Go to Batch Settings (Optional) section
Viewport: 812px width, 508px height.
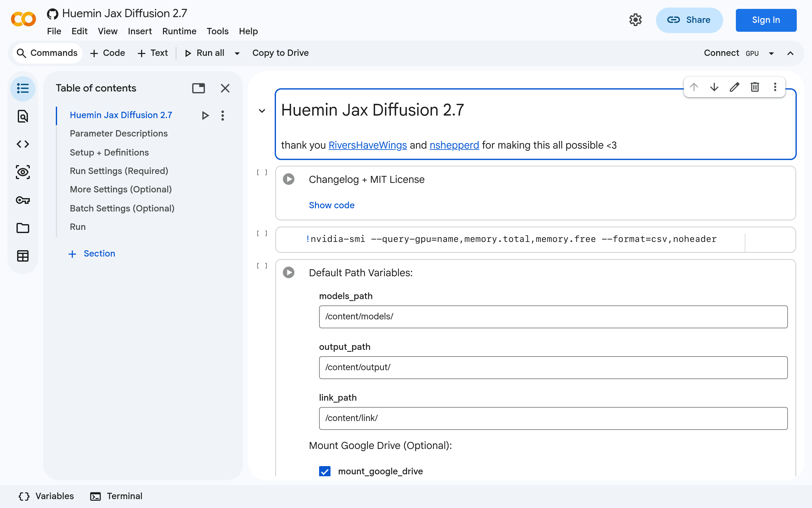pyautogui.click(x=122, y=208)
